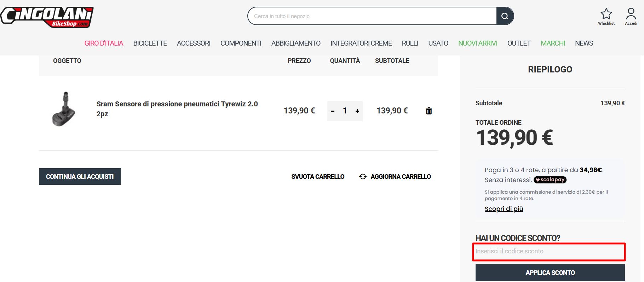The image size is (644, 282).
Task: Open the Scopri di più link
Action: point(504,209)
